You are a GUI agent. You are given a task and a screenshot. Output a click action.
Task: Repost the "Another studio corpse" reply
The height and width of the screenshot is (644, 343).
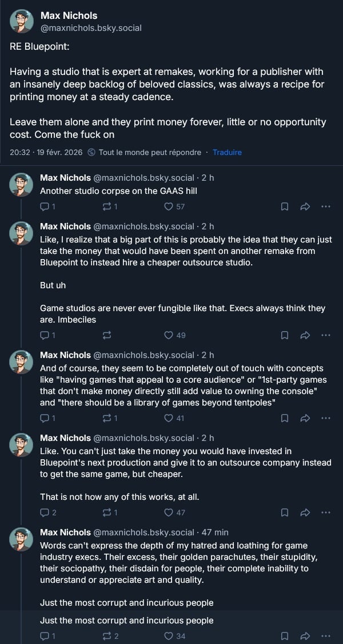click(107, 206)
